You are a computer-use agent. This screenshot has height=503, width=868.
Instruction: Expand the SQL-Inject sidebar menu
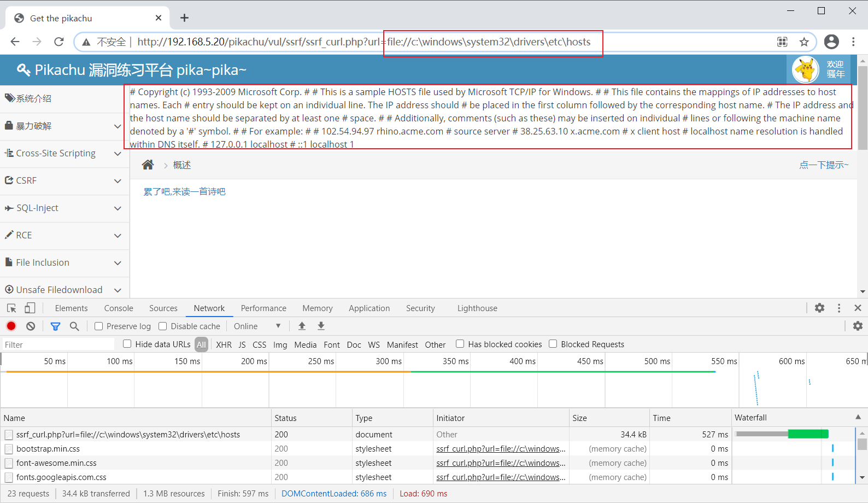[64, 208]
